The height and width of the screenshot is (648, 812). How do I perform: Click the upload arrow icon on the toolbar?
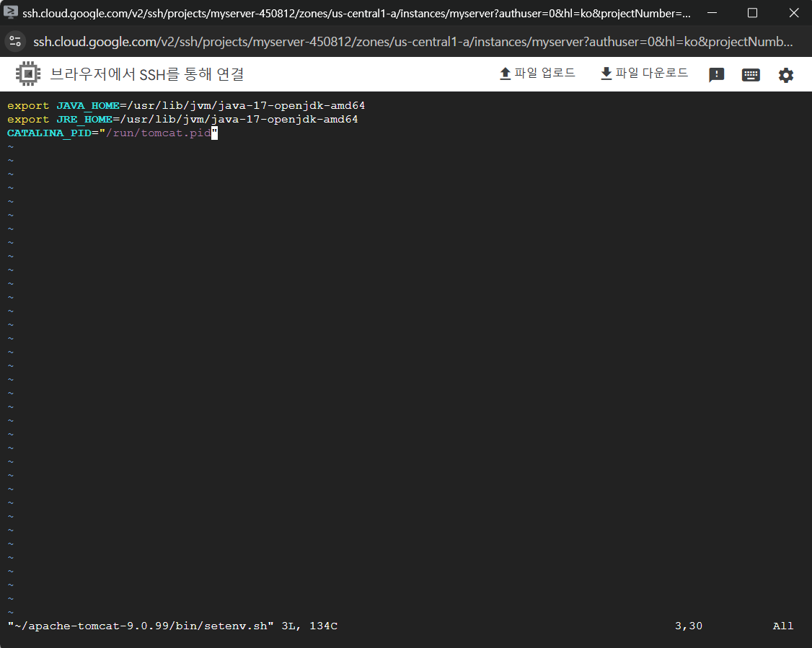coord(505,73)
